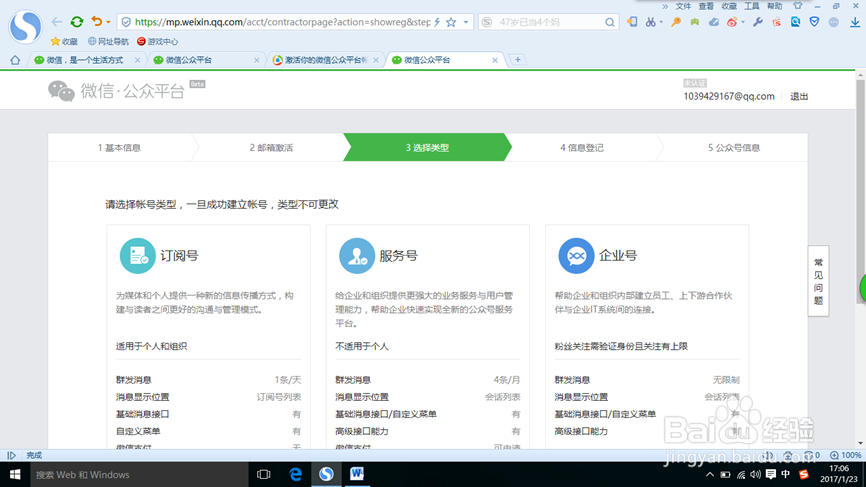
Task: Open a new tab with the plus button
Action: (518, 60)
